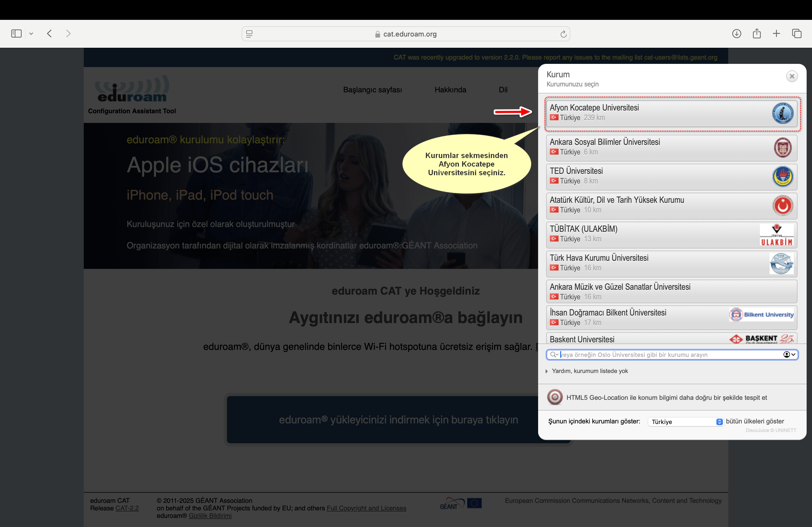Click the TED Üniversitesi emblem icon
The image size is (812, 527).
tap(783, 177)
